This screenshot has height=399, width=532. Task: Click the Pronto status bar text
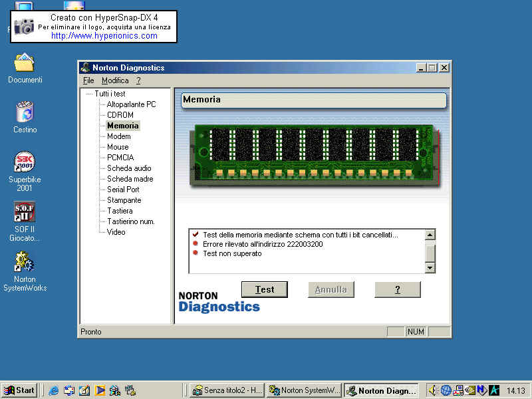click(91, 331)
